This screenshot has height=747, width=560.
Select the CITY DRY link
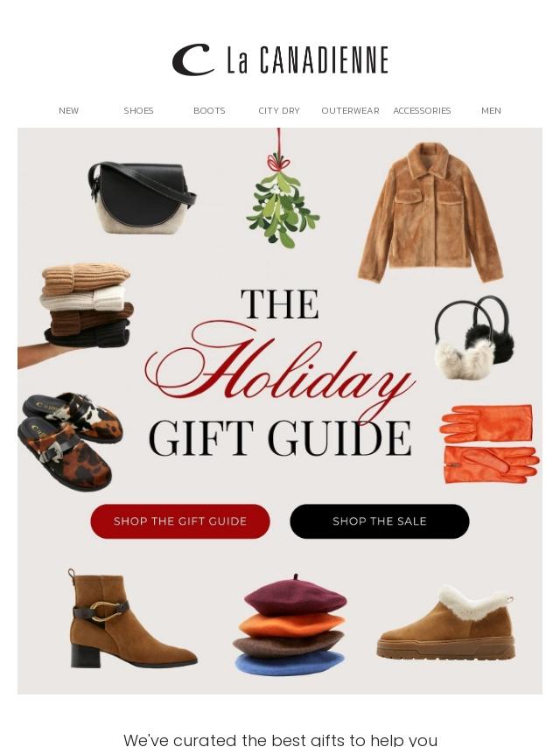point(279,110)
